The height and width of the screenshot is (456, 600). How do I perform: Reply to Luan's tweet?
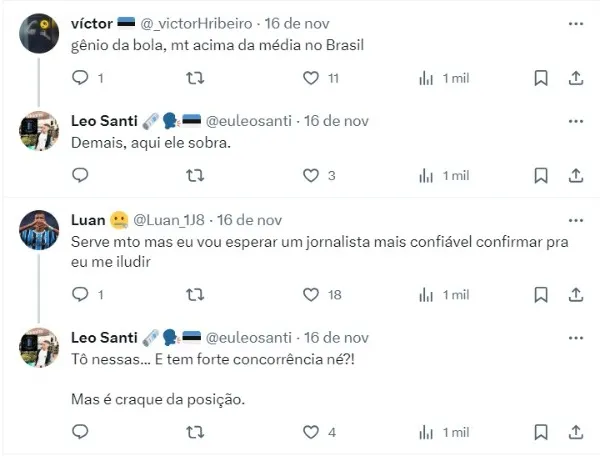[81, 294]
